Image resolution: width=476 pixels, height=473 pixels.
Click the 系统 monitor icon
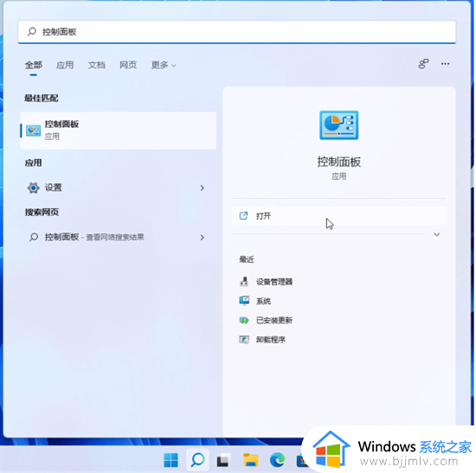[x=244, y=301]
